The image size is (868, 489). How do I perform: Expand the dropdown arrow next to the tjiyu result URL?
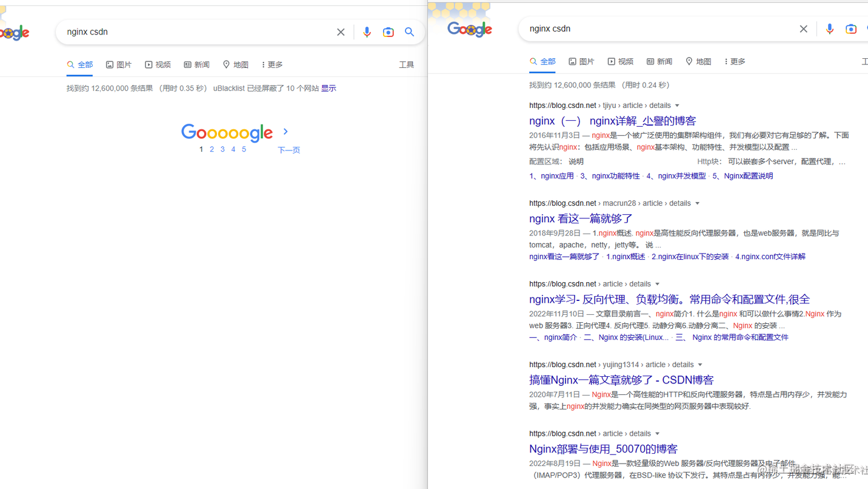(677, 105)
